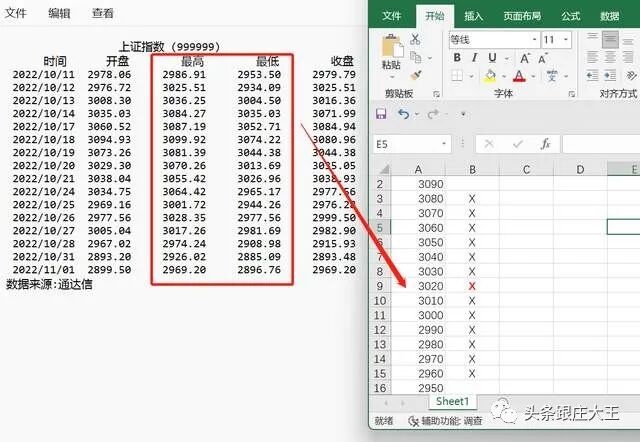Click the formula bar Cancel X icon
640x442 pixels.
(489, 144)
